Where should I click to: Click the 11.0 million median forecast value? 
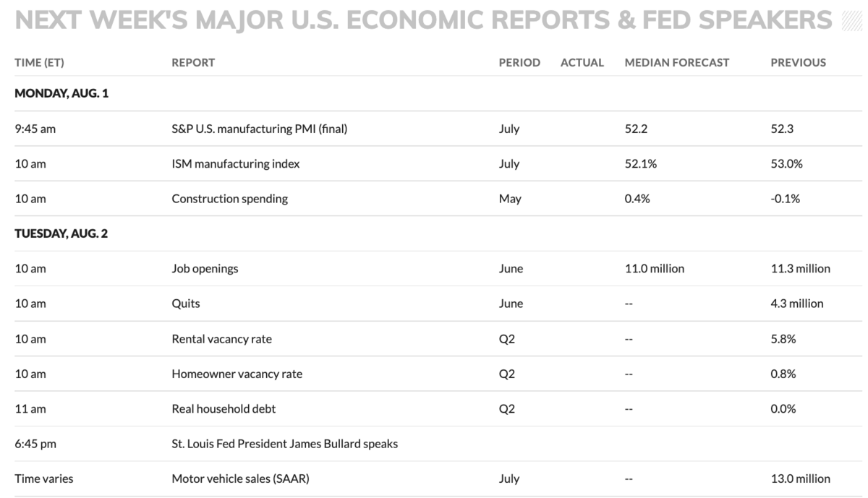(x=654, y=269)
